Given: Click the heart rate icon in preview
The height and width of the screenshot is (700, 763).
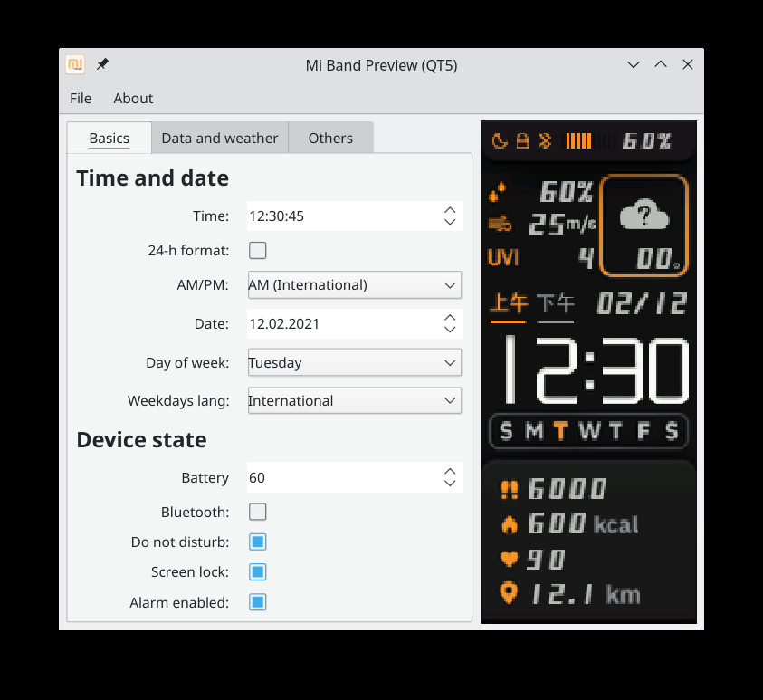Looking at the screenshot, I should pyautogui.click(x=509, y=559).
